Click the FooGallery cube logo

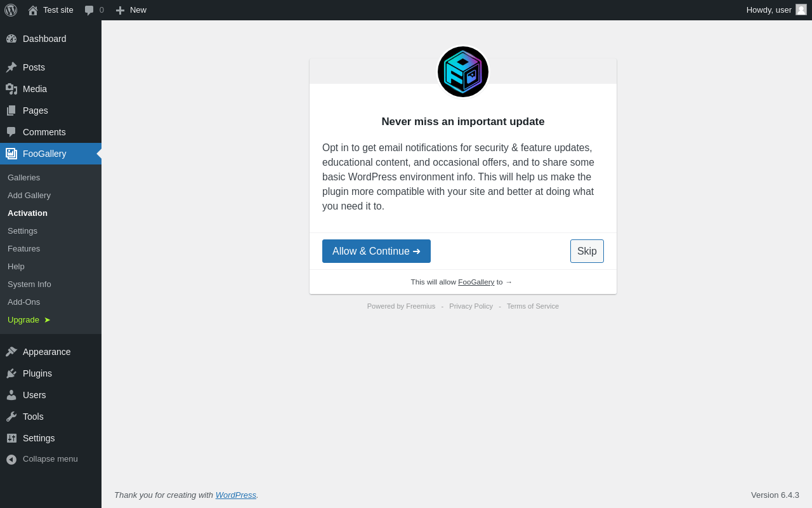(463, 72)
